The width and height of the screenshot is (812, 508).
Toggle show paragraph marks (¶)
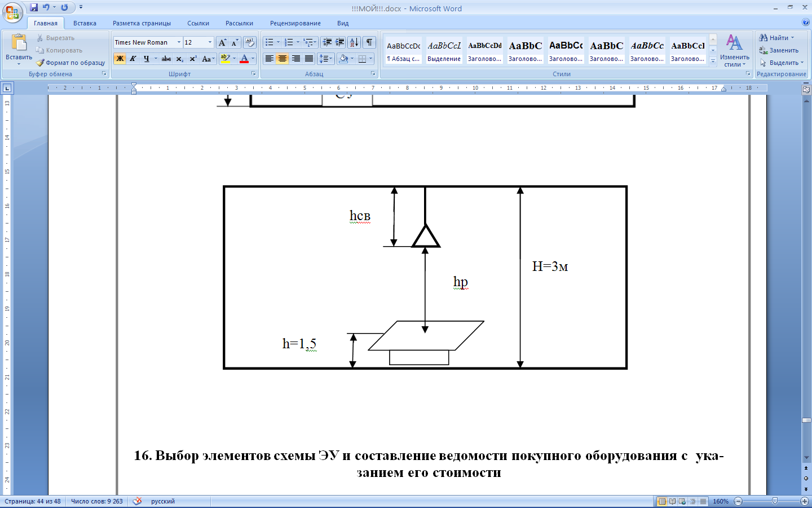[x=369, y=42]
